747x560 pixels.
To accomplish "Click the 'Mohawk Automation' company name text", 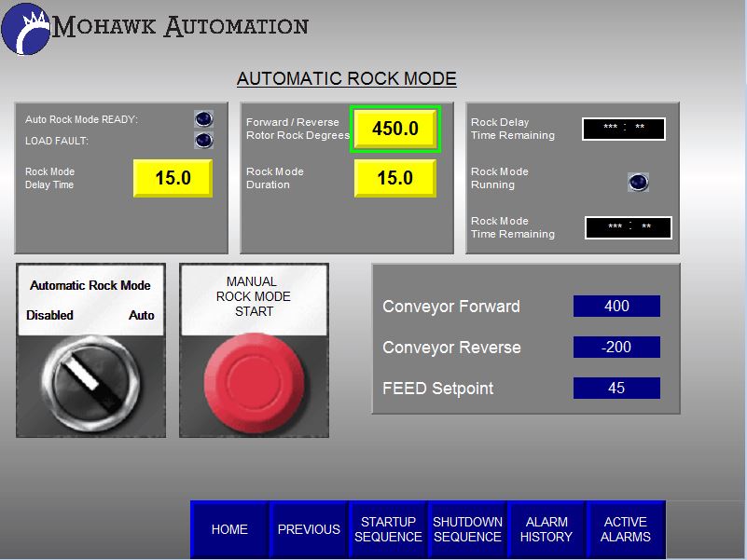I will (x=180, y=26).
